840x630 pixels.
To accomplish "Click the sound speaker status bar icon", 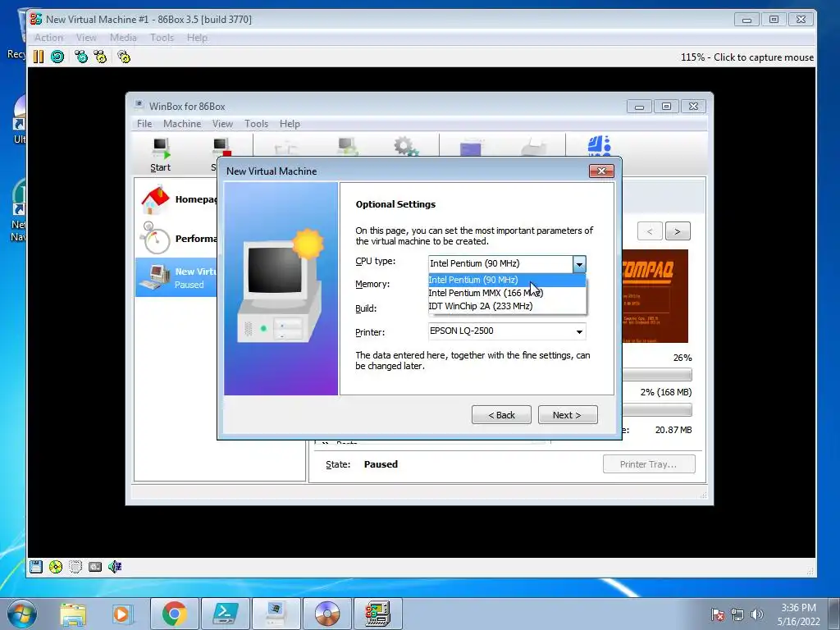I will pyautogui.click(x=115, y=567).
